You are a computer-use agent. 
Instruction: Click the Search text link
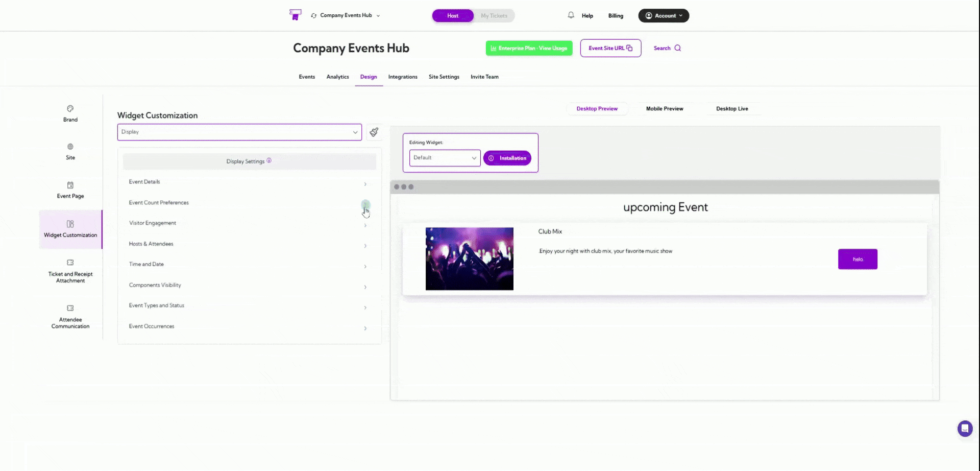662,48
